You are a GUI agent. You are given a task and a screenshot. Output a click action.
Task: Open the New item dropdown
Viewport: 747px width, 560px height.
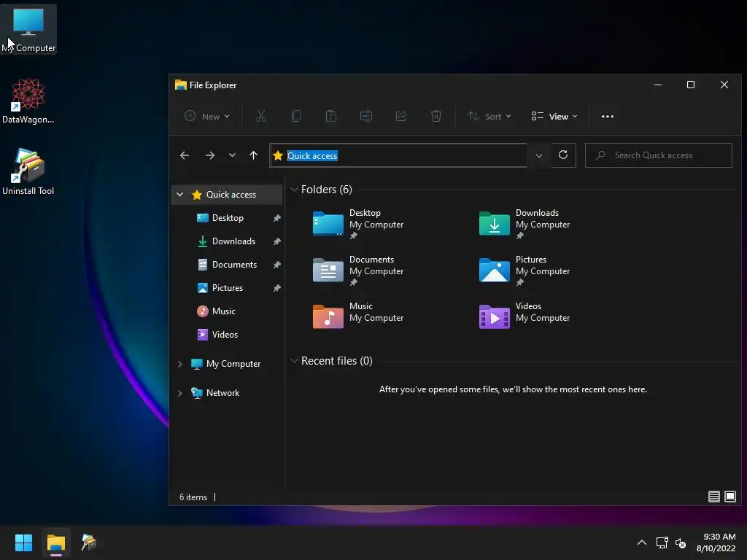click(x=207, y=116)
